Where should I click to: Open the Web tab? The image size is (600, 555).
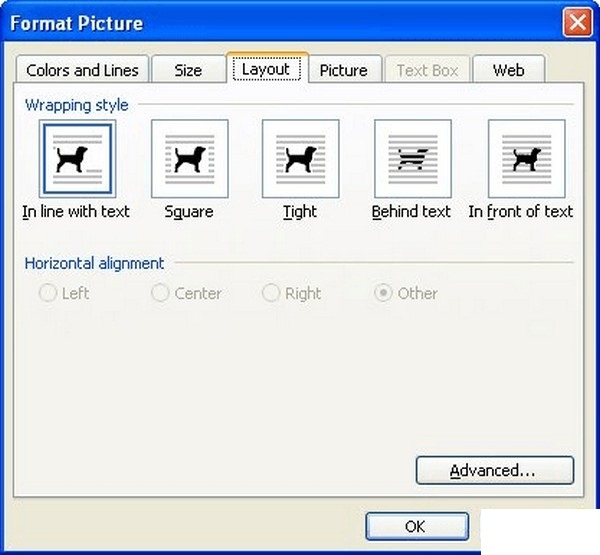pos(508,70)
